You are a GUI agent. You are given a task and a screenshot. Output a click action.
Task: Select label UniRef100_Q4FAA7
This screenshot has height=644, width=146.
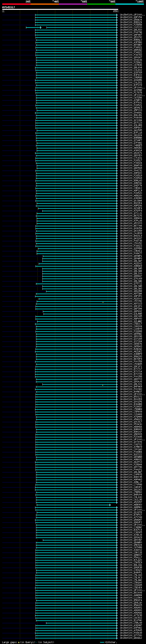click(131, 35)
